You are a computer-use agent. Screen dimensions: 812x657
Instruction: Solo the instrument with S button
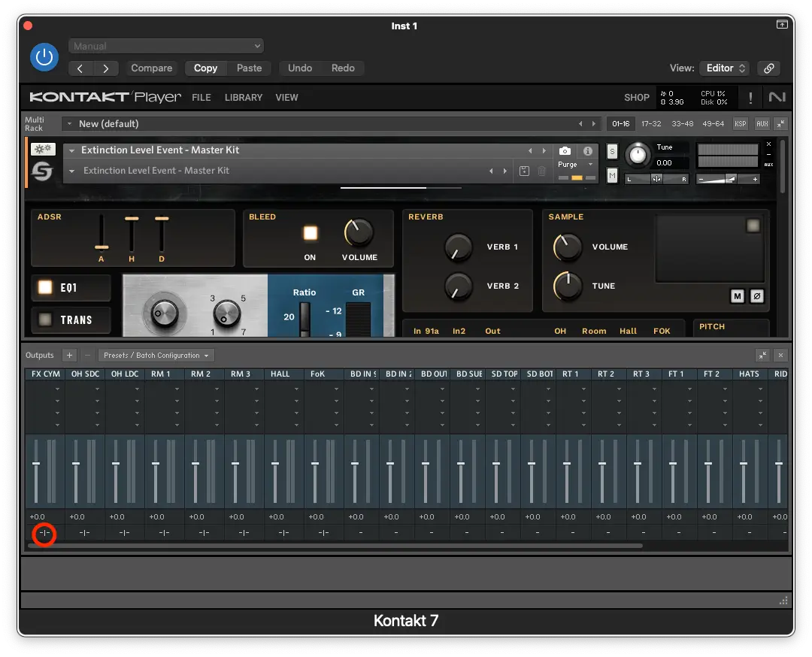(612, 151)
